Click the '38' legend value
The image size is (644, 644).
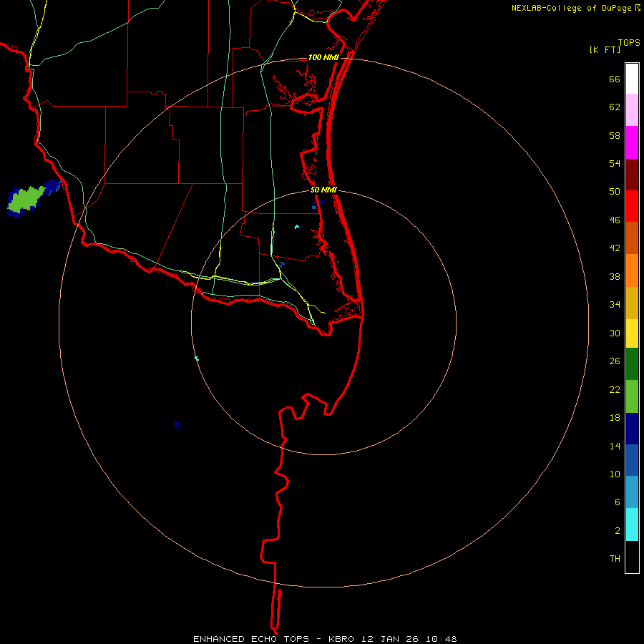click(x=615, y=277)
